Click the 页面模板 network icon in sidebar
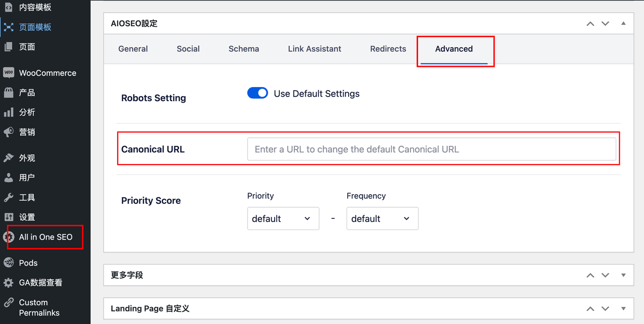This screenshot has height=324, width=644. (x=9, y=27)
